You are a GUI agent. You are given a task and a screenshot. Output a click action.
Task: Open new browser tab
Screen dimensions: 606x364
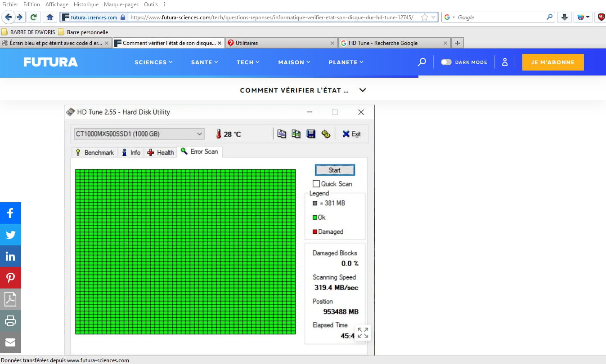point(458,43)
